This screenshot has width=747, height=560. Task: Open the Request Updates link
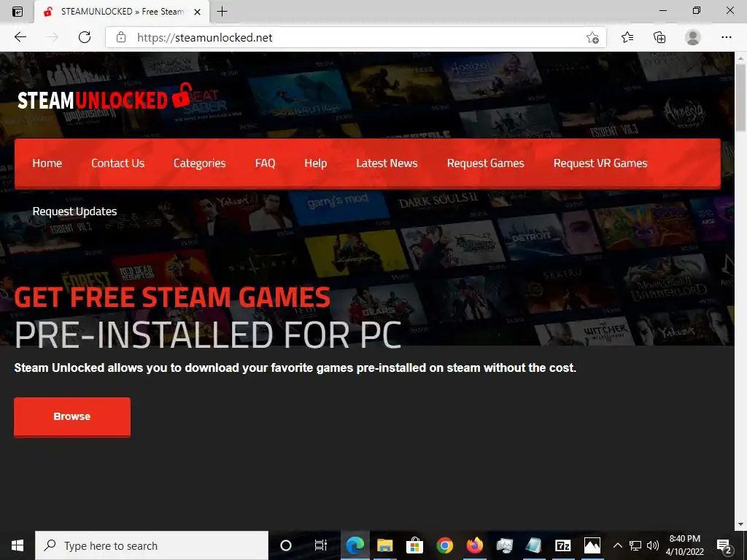click(x=75, y=211)
